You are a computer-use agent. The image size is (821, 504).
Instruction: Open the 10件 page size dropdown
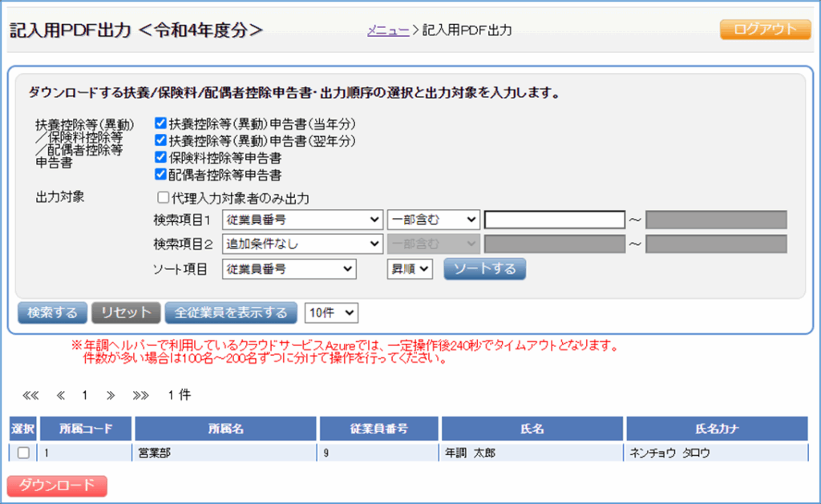[332, 312]
